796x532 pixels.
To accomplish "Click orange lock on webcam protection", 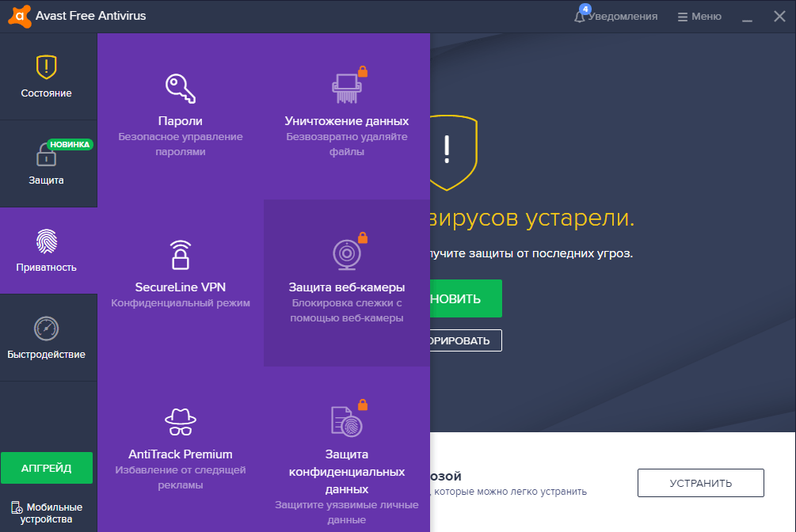I will [x=363, y=237].
